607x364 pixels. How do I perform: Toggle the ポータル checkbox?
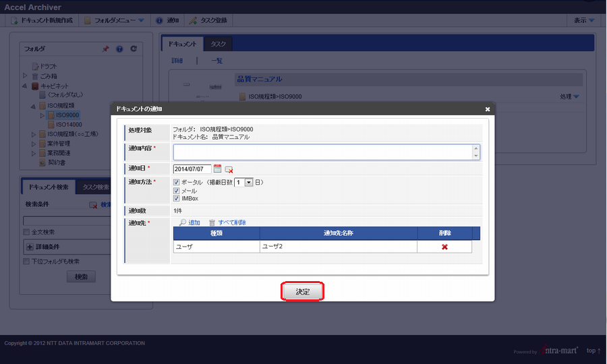point(177,182)
